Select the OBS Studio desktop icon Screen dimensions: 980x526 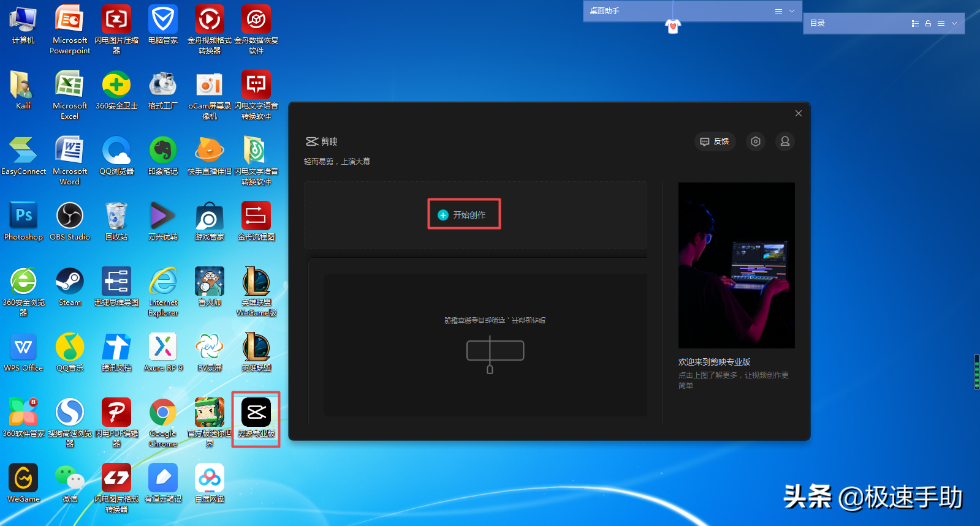(70, 221)
